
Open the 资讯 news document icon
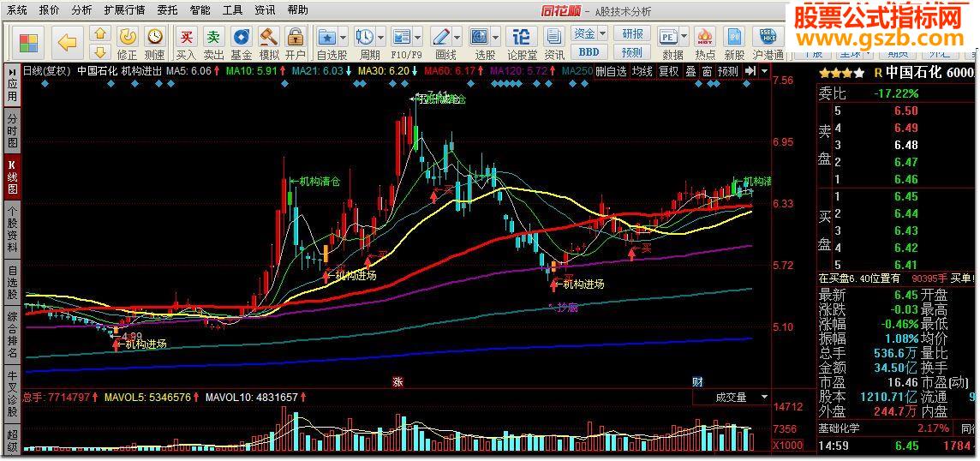coord(553,36)
